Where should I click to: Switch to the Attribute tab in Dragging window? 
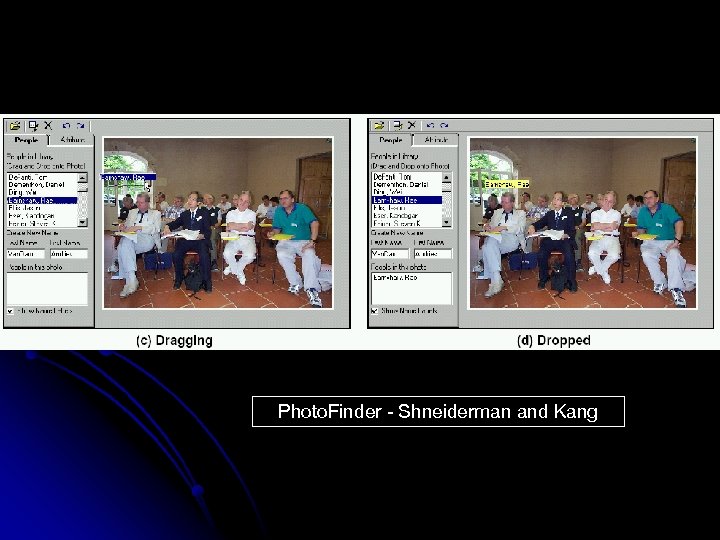click(x=72, y=140)
